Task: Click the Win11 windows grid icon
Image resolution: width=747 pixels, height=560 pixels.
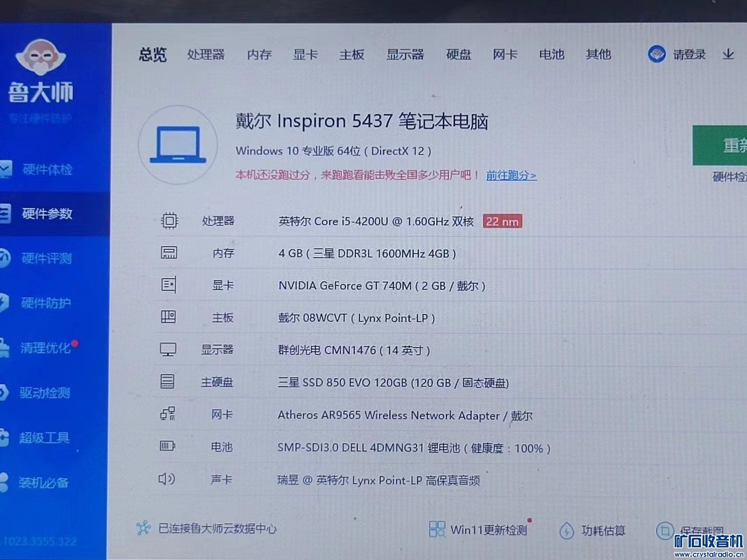Action: pos(437,529)
